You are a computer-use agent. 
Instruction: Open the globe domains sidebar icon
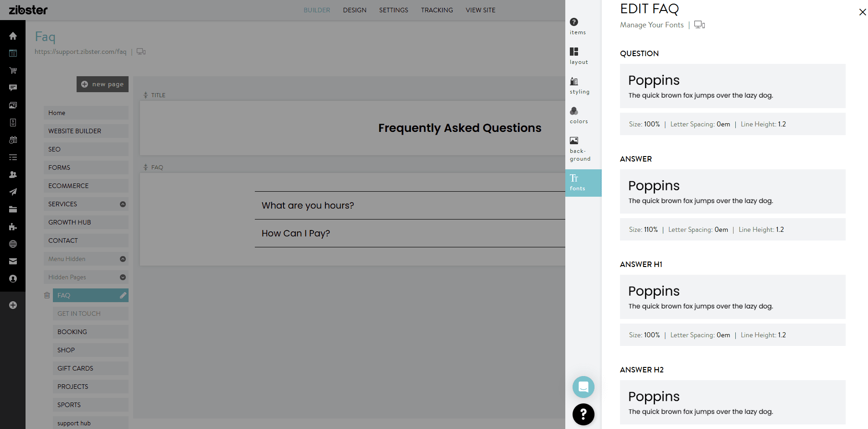click(x=13, y=244)
